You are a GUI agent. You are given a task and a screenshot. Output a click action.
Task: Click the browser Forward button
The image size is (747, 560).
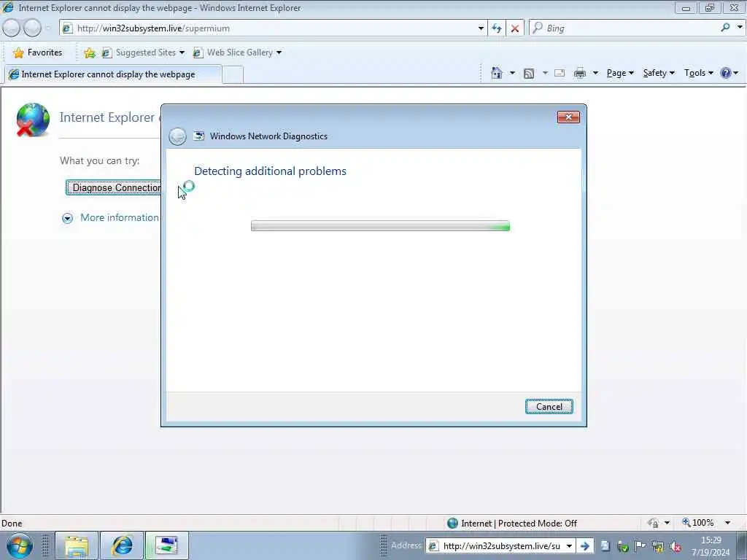coord(32,28)
